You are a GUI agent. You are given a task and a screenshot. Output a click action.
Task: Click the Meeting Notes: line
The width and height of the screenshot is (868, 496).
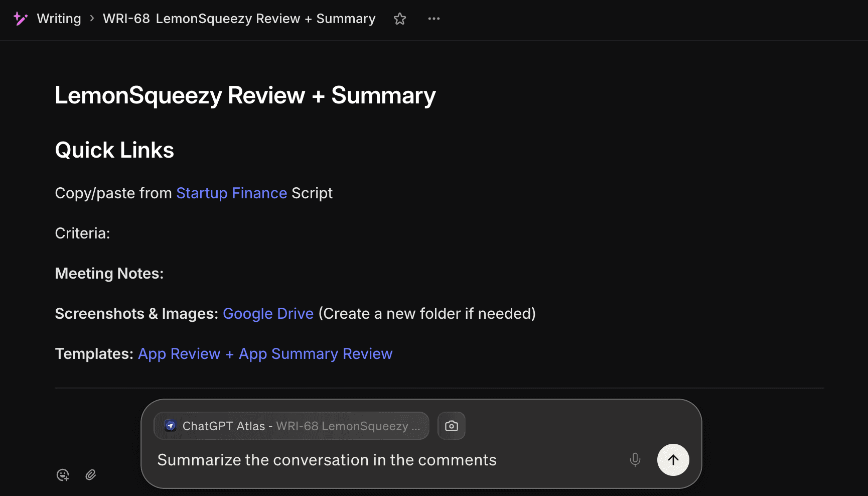(x=109, y=274)
